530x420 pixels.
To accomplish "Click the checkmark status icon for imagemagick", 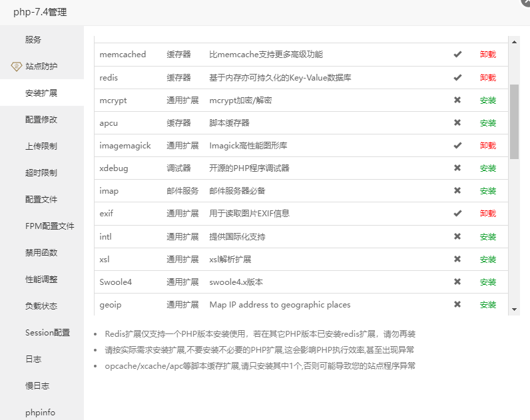I will 457,146.
